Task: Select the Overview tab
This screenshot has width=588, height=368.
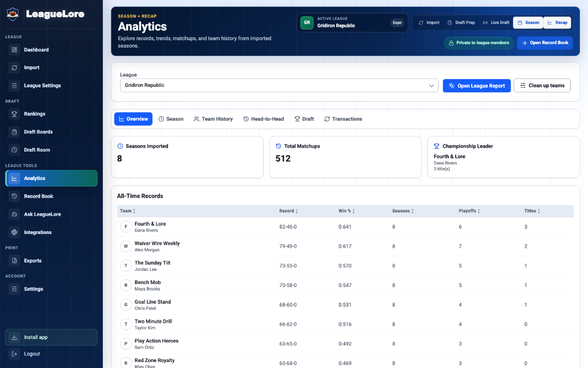Action: click(x=133, y=119)
